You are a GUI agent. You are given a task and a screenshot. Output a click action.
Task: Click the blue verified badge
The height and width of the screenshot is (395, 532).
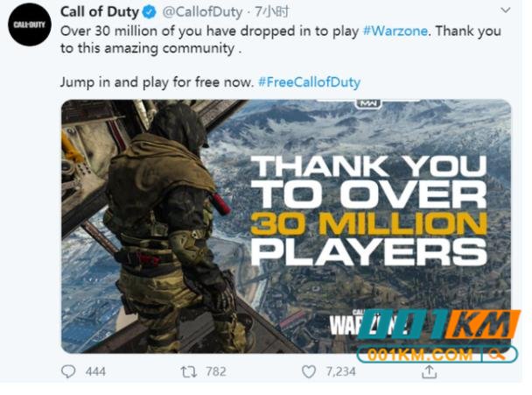coord(149,12)
